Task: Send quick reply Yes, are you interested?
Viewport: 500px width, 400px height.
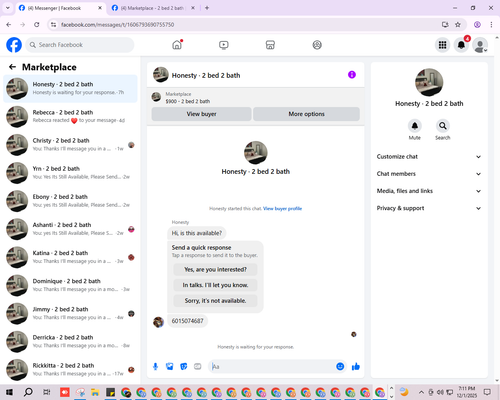Action: click(x=215, y=269)
